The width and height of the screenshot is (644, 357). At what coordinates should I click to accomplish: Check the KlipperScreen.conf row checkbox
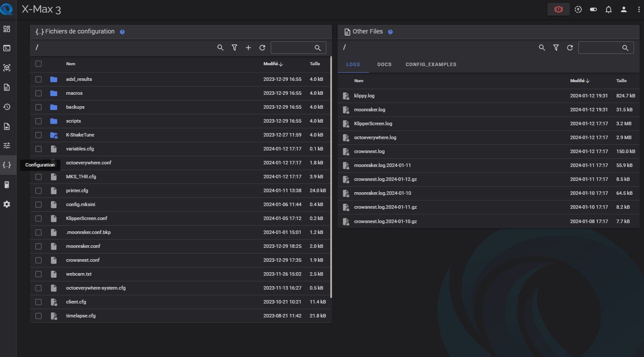point(38,218)
